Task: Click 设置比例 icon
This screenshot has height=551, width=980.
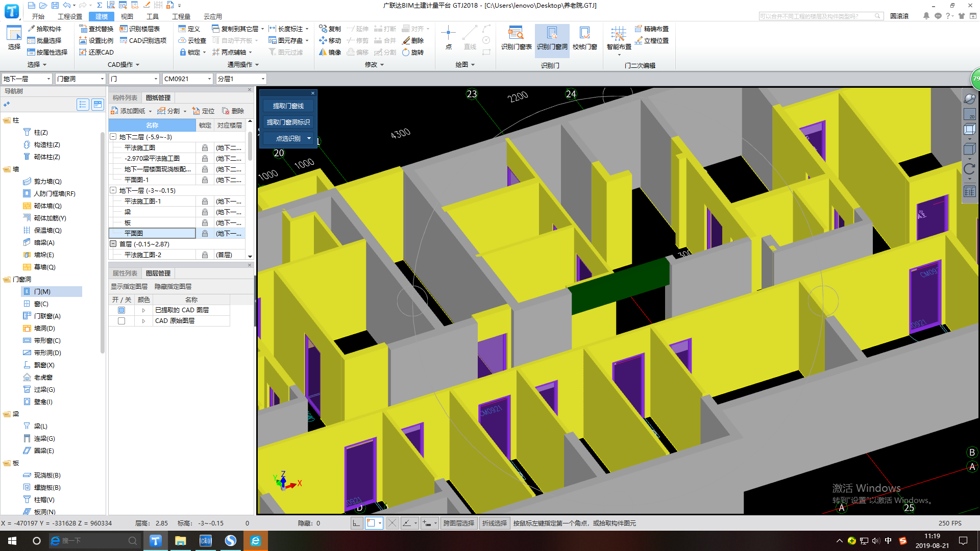Action: click(83, 40)
